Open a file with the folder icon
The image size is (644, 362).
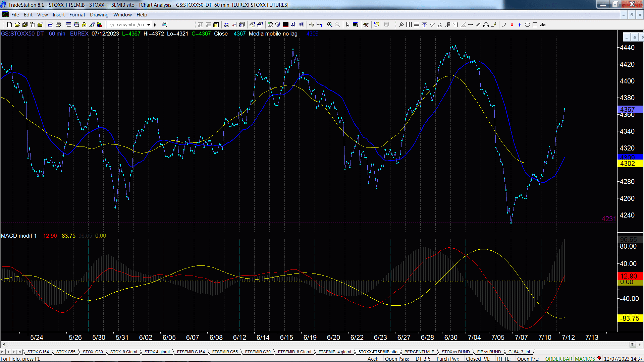(x=17, y=24)
